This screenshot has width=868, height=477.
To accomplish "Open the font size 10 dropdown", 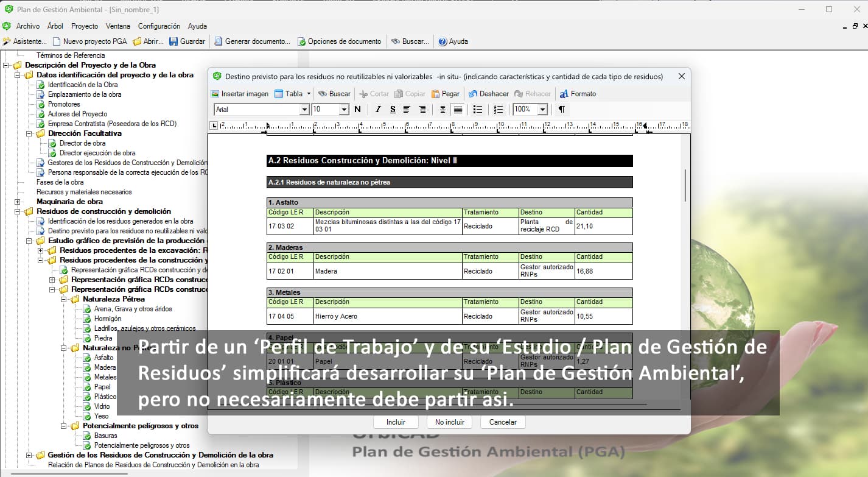I will [344, 110].
